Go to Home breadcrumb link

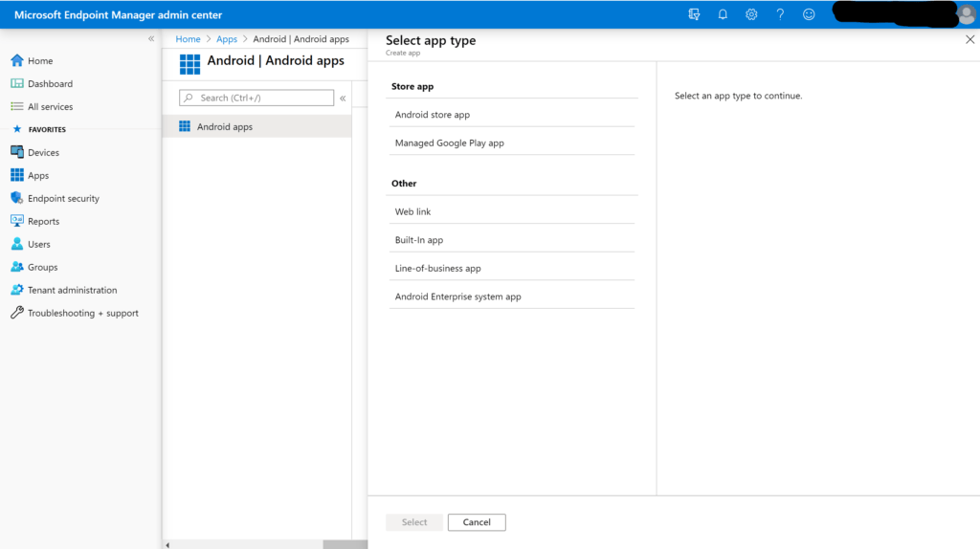tap(189, 39)
